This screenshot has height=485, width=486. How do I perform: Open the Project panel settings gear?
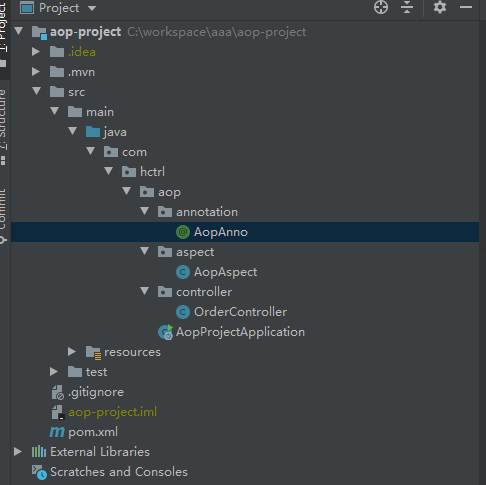[440, 7]
